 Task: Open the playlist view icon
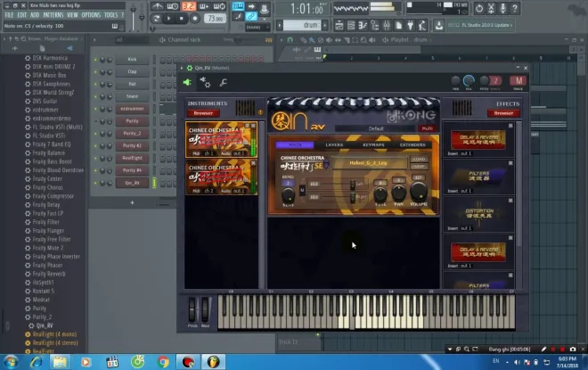tap(339, 26)
